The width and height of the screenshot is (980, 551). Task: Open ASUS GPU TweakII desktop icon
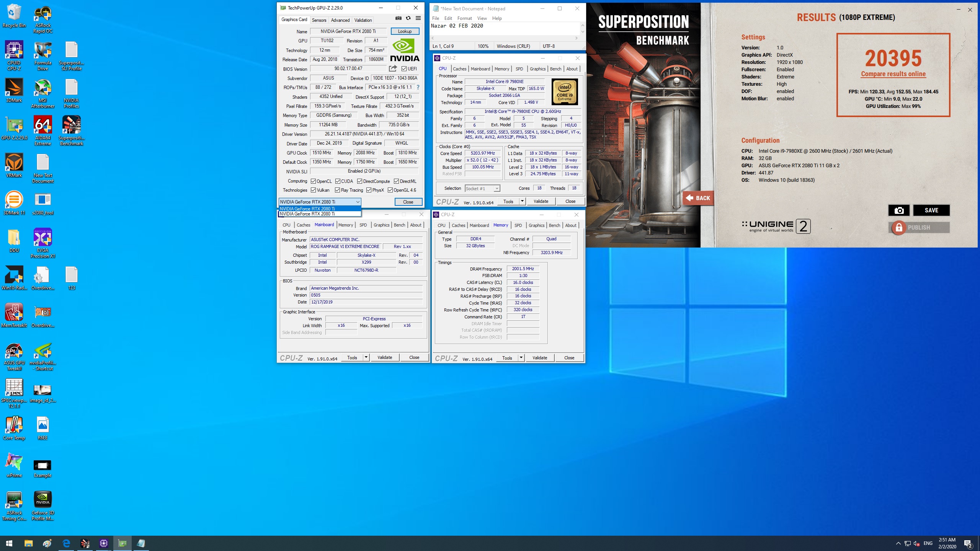coord(14,357)
